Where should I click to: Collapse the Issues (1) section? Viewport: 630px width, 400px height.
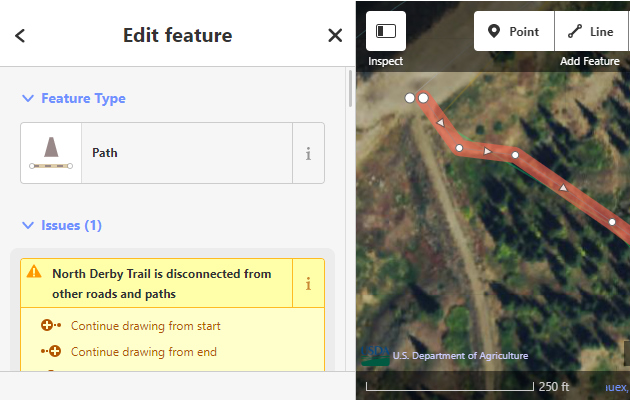tap(28, 226)
